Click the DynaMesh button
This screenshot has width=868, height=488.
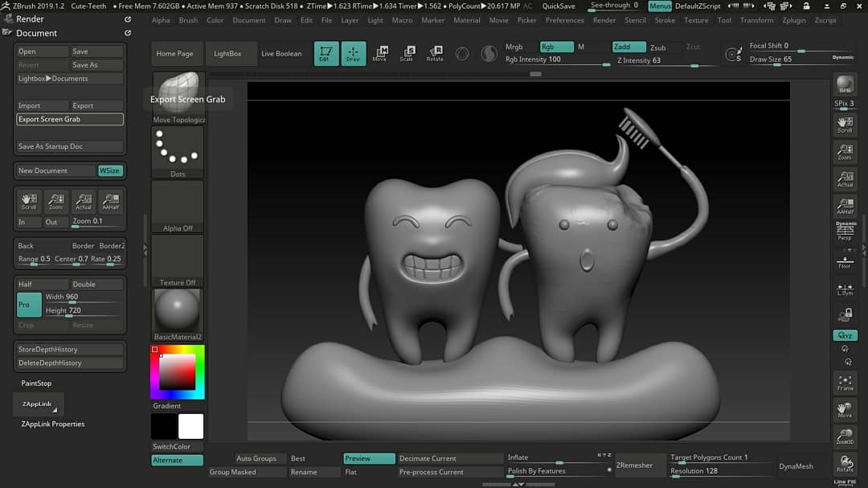click(x=796, y=466)
